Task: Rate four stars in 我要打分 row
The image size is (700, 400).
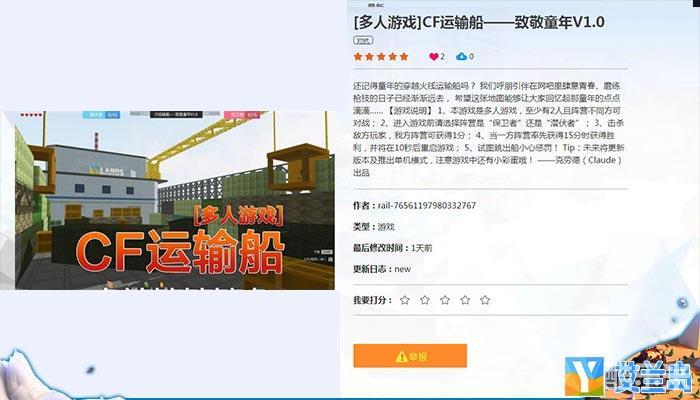Action: pos(465,300)
